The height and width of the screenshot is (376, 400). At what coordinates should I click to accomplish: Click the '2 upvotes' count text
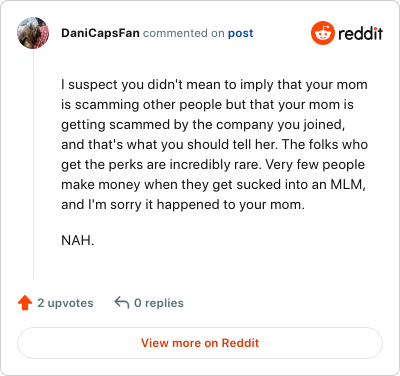(x=65, y=303)
